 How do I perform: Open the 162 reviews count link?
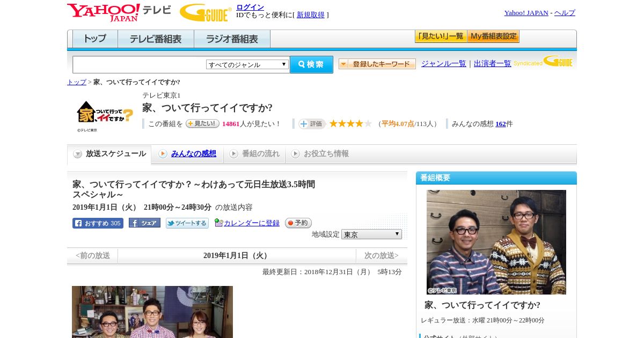click(x=501, y=124)
